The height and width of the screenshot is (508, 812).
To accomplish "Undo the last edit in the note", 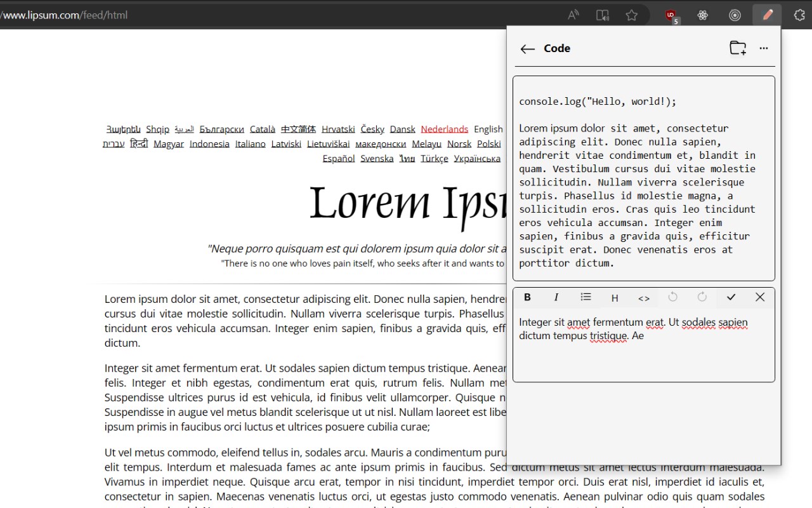I will pos(673,297).
